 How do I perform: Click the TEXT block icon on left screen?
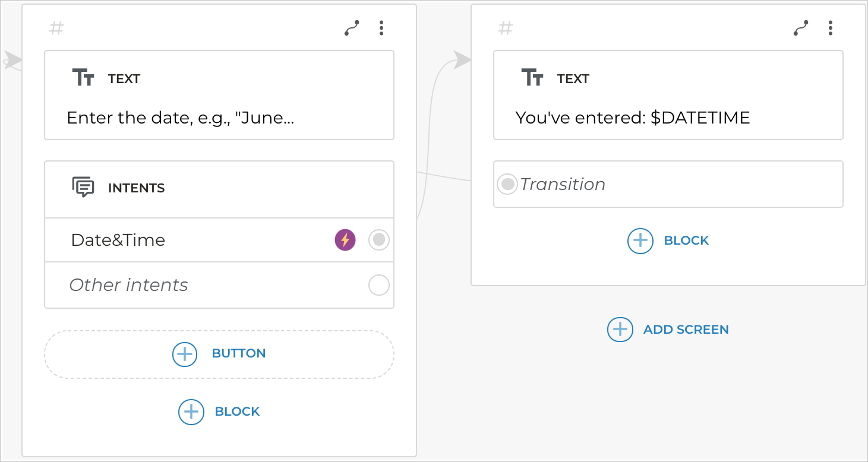[x=85, y=78]
